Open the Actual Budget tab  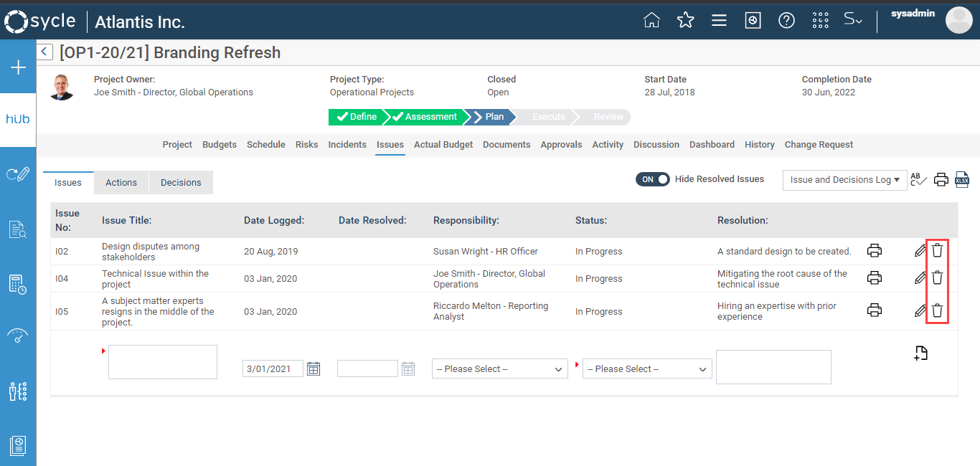(443, 145)
